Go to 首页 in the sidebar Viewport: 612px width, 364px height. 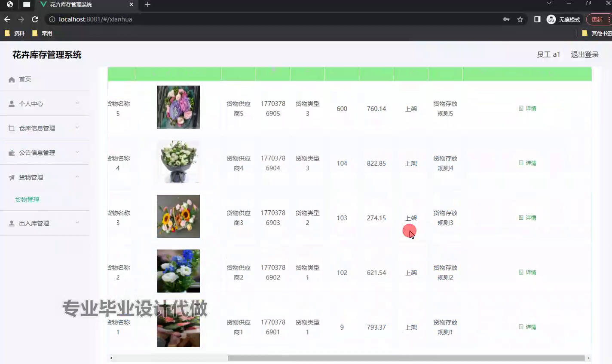pyautogui.click(x=45, y=79)
